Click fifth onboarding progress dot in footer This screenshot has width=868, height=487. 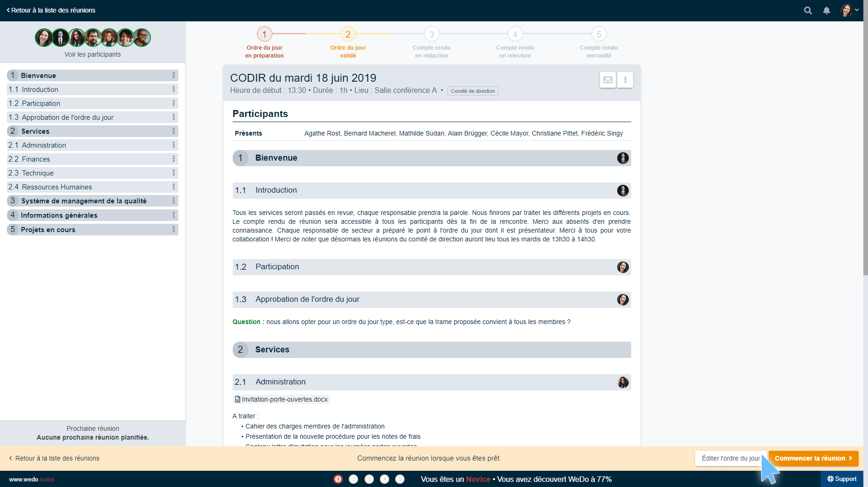pos(400,479)
